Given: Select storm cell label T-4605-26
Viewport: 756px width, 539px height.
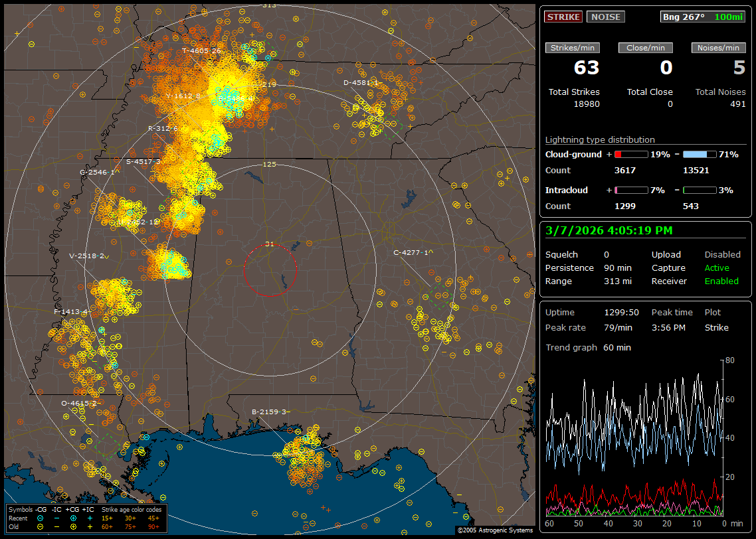Looking at the screenshot, I should tap(201, 50).
